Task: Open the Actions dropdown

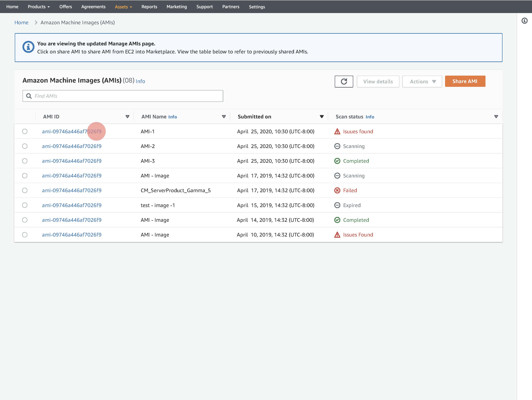Action: [x=422, y=81]
